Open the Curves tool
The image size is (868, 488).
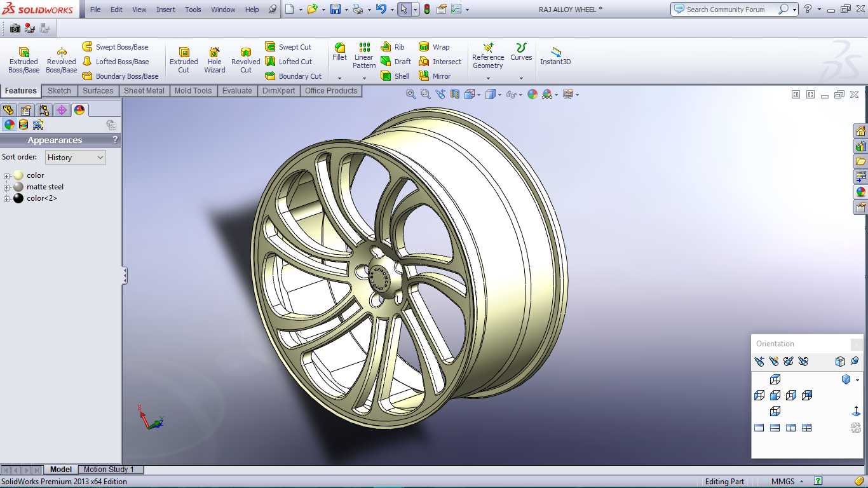click(521, 52)
